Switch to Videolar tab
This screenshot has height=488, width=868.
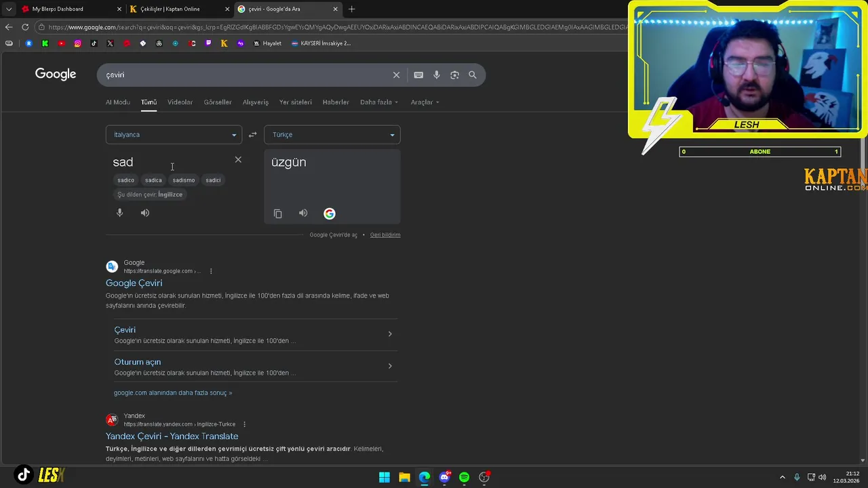tap(180, 102)
